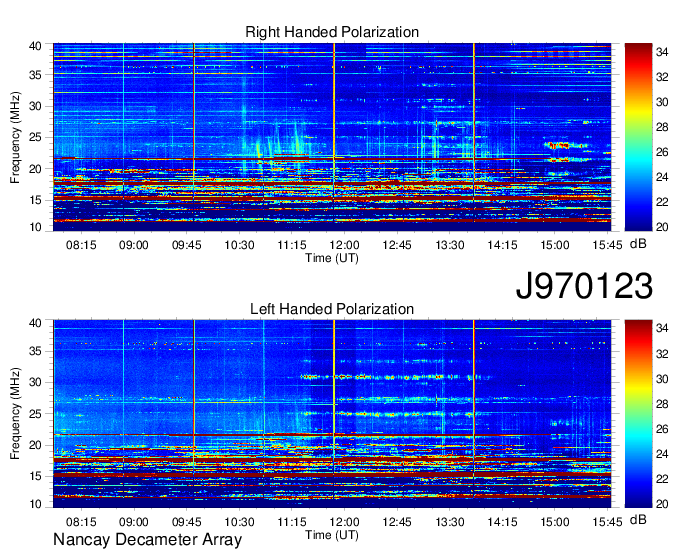Image resolution: width=680 pixels, height=552 pixels.
Task: Click the 22 dB label on Right Handed colorbar
Action: coord(662,202)
